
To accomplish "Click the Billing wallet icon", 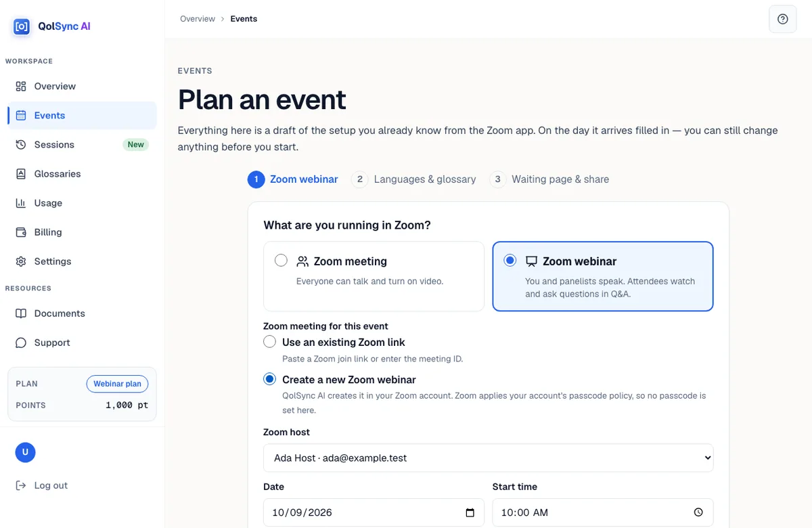I will 21,232.
